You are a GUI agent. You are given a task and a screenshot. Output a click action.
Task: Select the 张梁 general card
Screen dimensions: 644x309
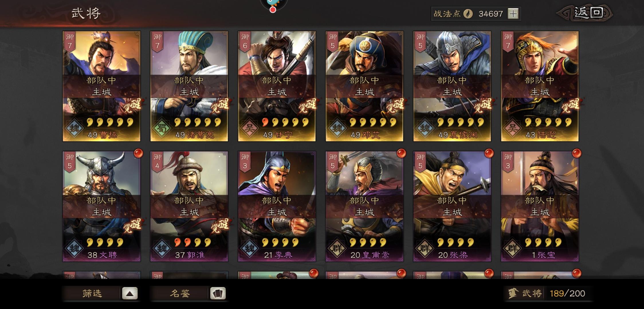point(452,206)
